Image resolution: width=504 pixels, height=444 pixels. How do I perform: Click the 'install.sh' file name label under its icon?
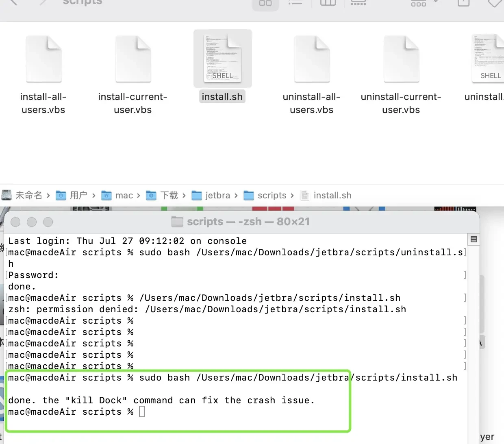(222, 97)
